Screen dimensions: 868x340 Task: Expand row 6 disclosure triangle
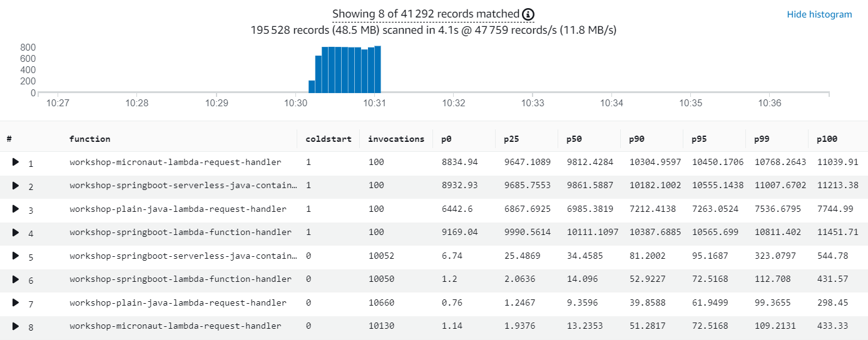[x=16, y=279]
